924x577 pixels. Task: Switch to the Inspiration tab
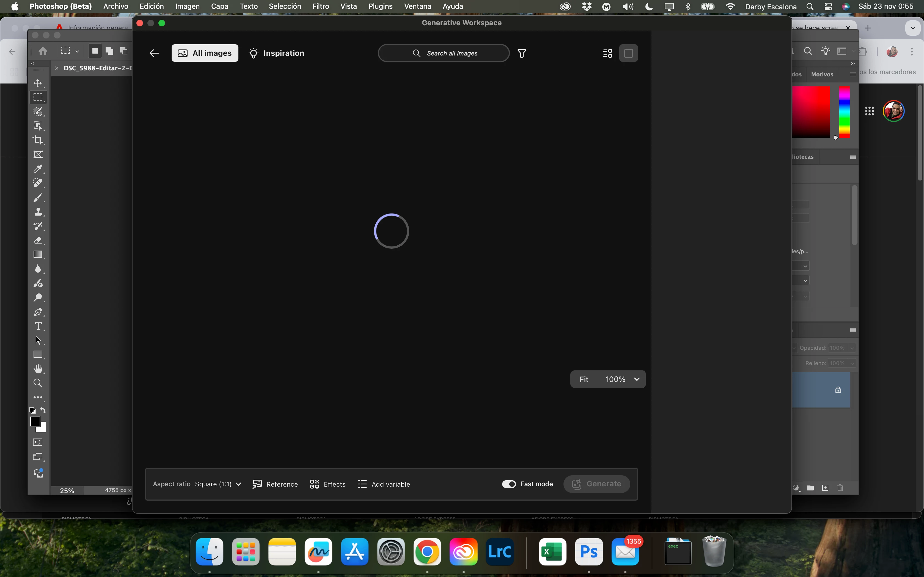[276, 53]
